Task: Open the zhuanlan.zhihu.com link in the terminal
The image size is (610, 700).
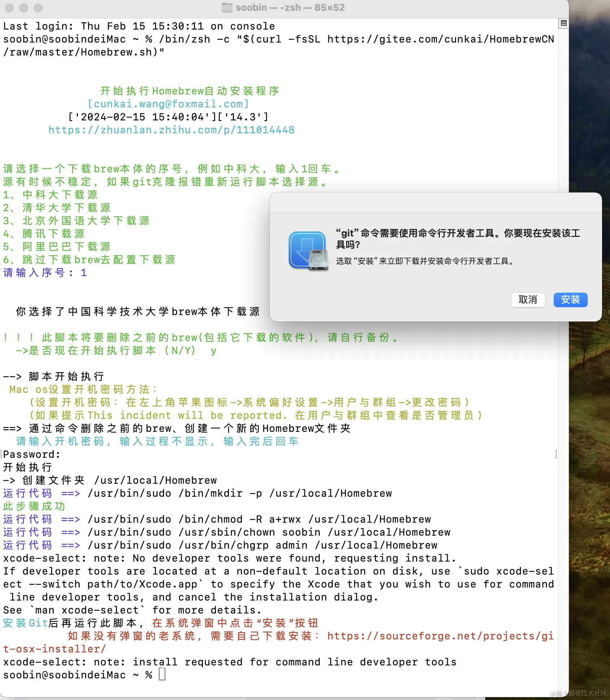Action: point(171,130)
